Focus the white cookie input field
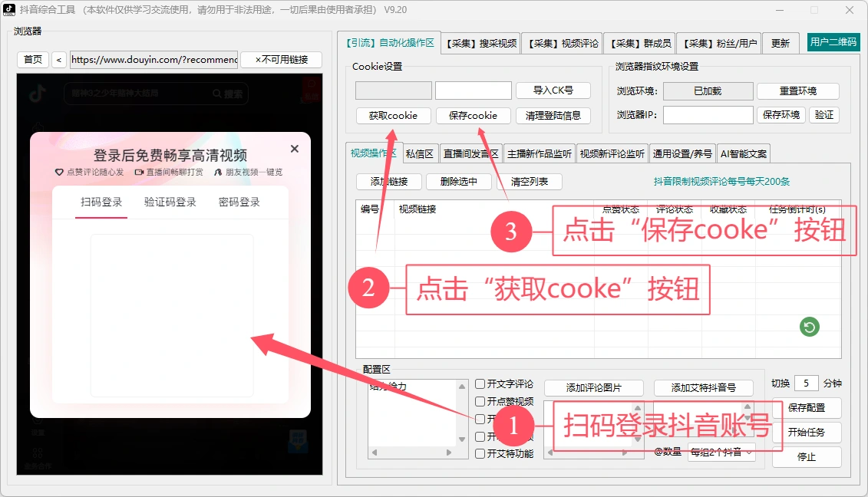 click(474, 91)
